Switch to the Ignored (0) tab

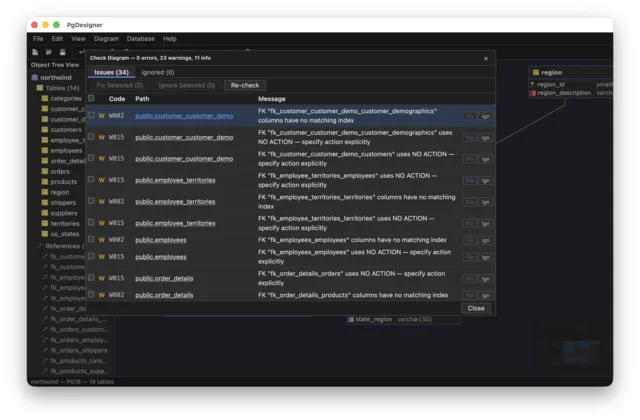(x=158, y=72)
